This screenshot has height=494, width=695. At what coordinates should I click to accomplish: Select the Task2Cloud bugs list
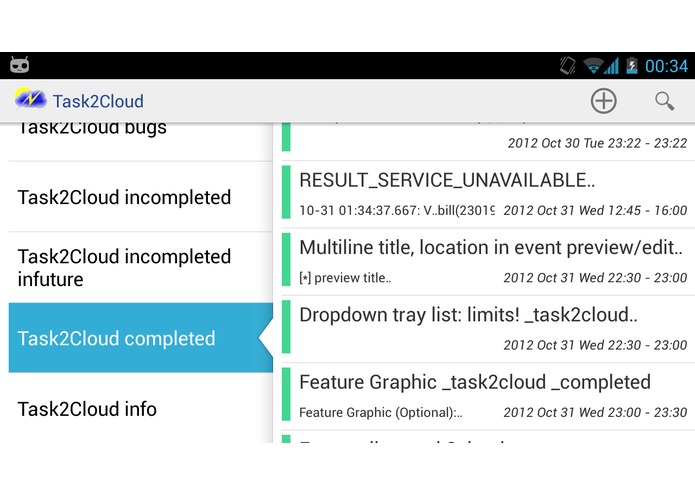(141, 142)
